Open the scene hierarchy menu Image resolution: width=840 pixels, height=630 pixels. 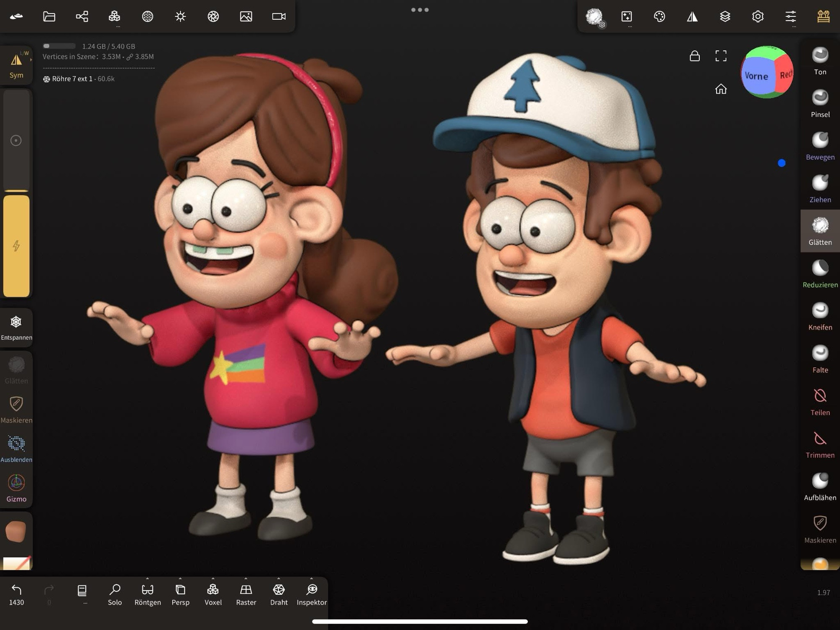point(82,16)
